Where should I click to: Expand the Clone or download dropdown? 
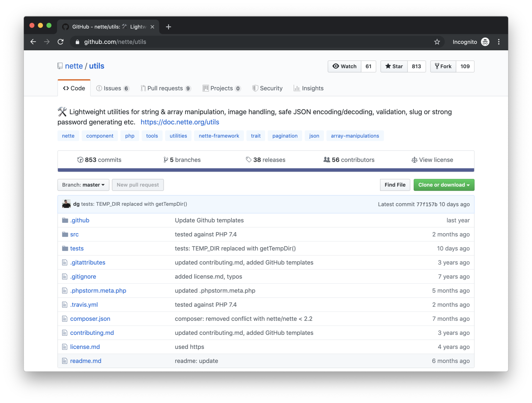[444, 185]
